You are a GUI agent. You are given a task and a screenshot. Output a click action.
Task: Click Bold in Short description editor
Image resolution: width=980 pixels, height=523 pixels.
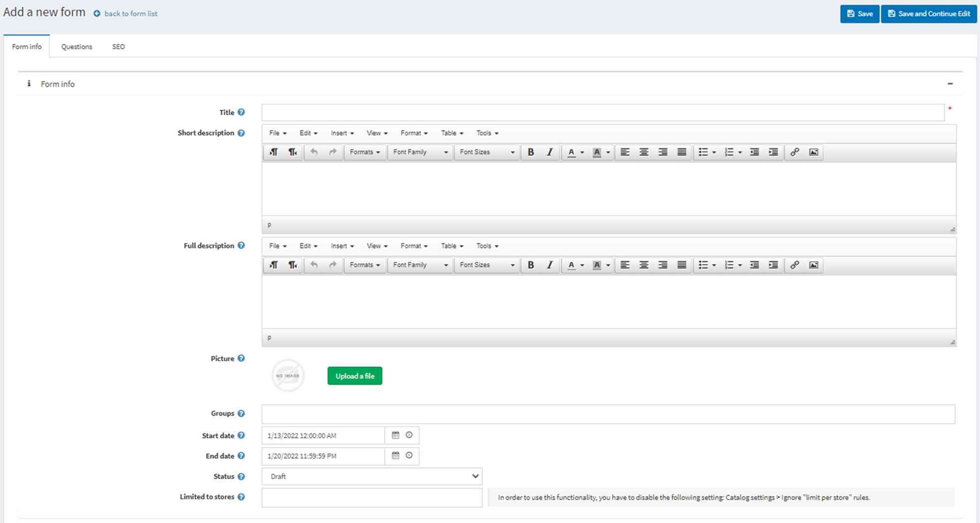531,152
